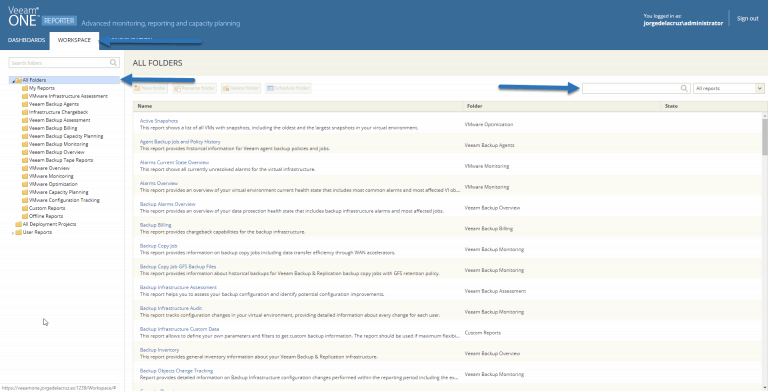Click the VMware Overview folder icon
The height and width of the screenshot is (392, 768).
click(24, 168)
